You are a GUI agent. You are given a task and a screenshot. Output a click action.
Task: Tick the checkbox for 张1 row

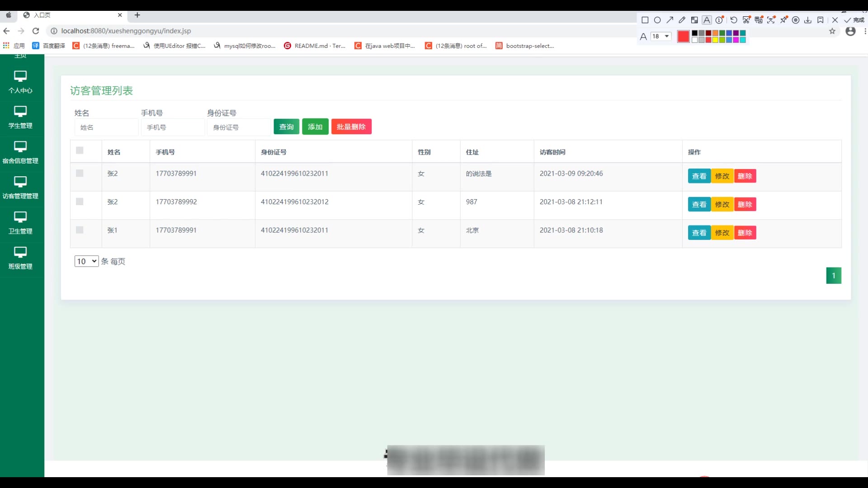tap(80, 230)
